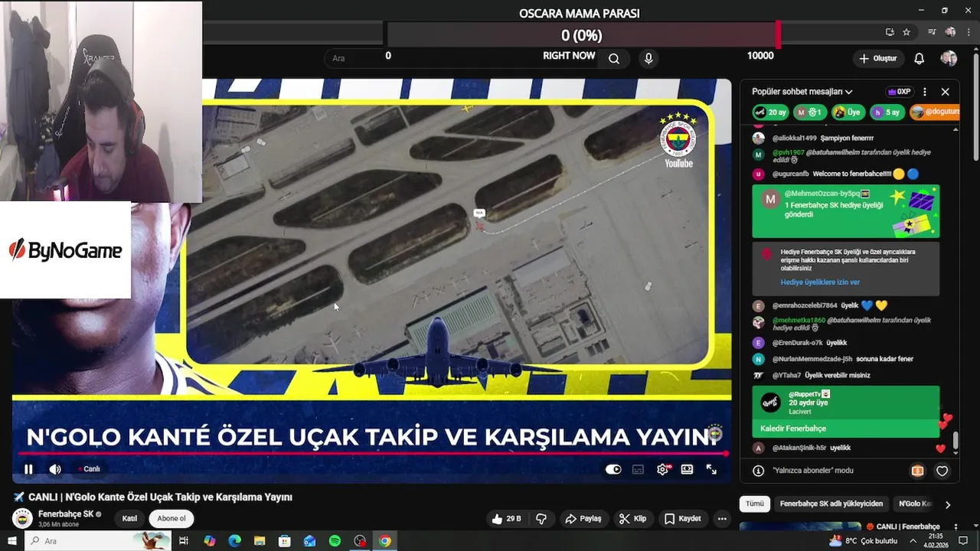Open Chrome profile avatar
This screenshot has height=551, width=980.
point(950,32)
